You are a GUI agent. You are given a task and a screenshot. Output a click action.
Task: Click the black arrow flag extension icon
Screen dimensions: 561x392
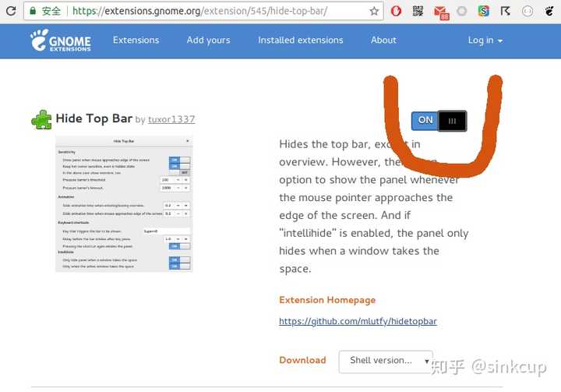(505, 12)
